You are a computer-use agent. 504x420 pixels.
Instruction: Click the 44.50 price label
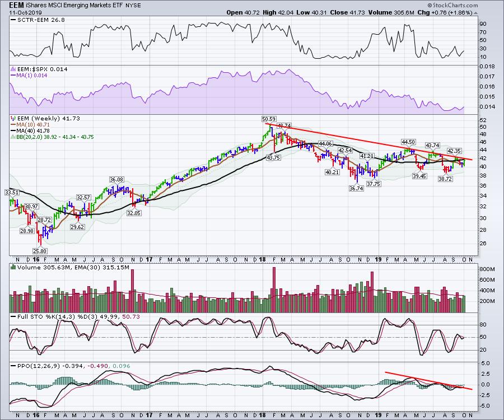pos(408,142)
